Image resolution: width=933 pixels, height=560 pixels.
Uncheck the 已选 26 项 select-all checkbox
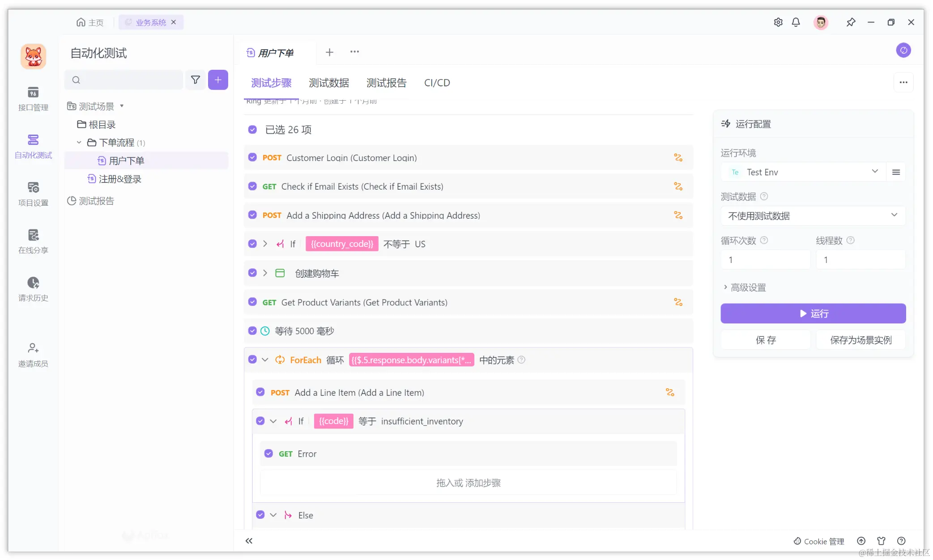252,130
